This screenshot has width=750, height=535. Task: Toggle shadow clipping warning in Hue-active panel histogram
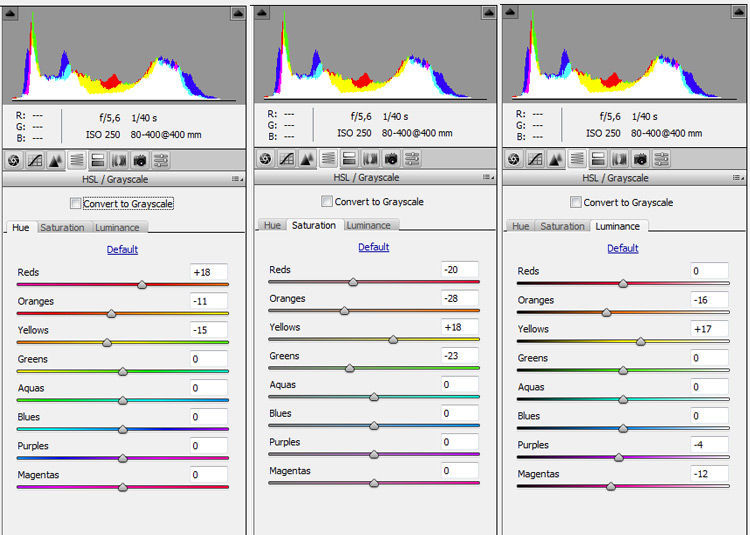11,13
